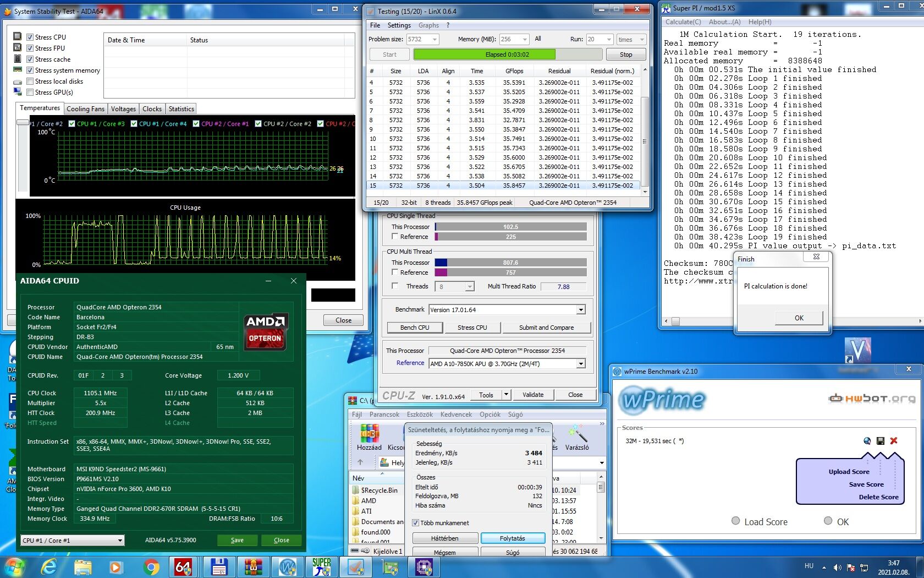Viewport: 924px width, 578px height.
Task: Open AIDA64 from the taskbar
Action: (x=183, y=566)
